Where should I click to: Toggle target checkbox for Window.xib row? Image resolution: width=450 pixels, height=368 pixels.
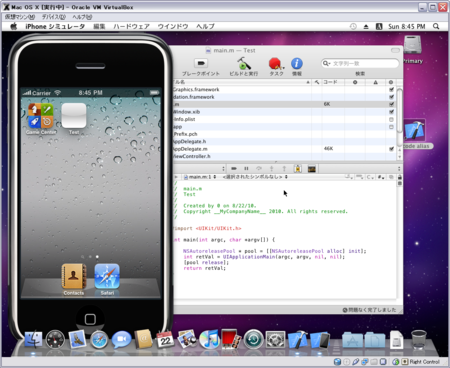(391, 112)
